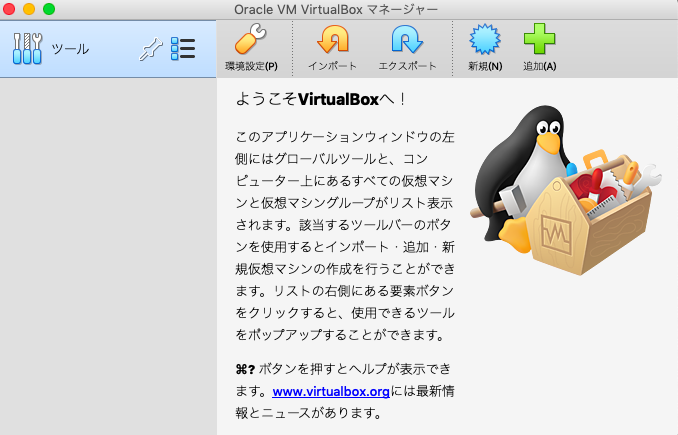This screenshot has height=435, width=678.
Task: Click the ようこそVirtualBoxへ! heading text
Action: pyautogui.click(x=320, y=99)
